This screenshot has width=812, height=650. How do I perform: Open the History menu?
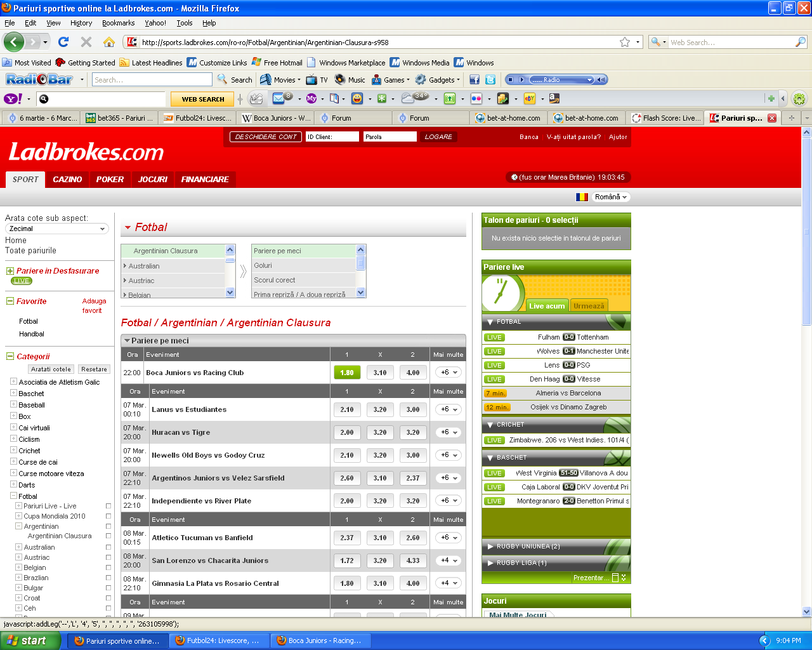click(81, 23)
